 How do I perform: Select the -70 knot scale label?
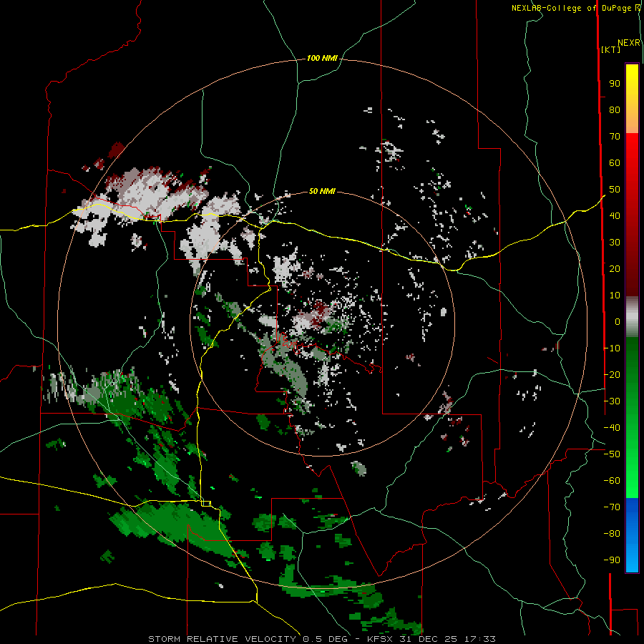pyautogui.click(x=612, y=507)
